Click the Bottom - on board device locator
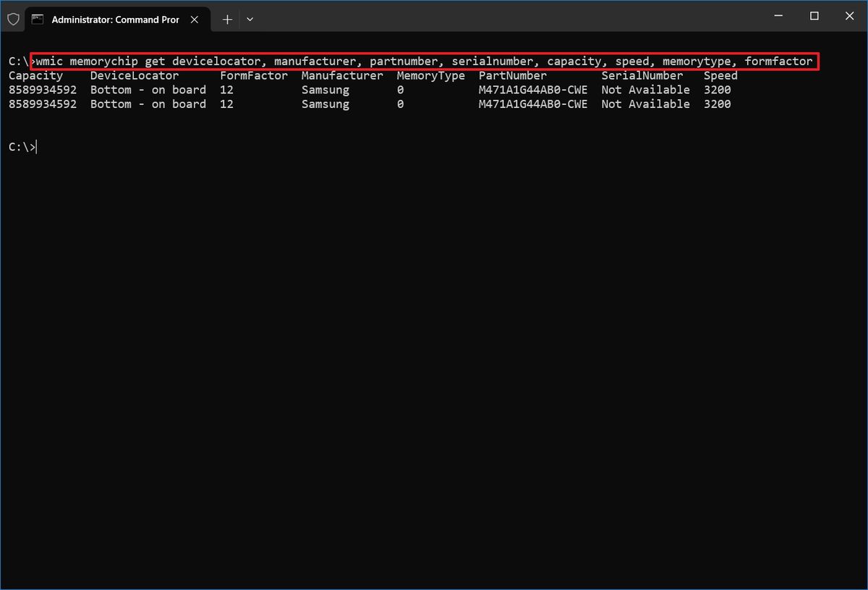 tap(148, 89)
